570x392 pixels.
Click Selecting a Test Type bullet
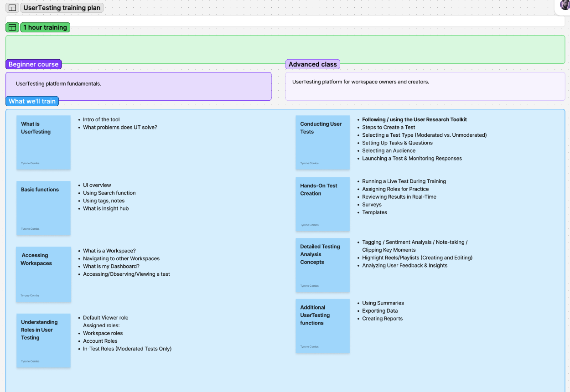point(425,135)
